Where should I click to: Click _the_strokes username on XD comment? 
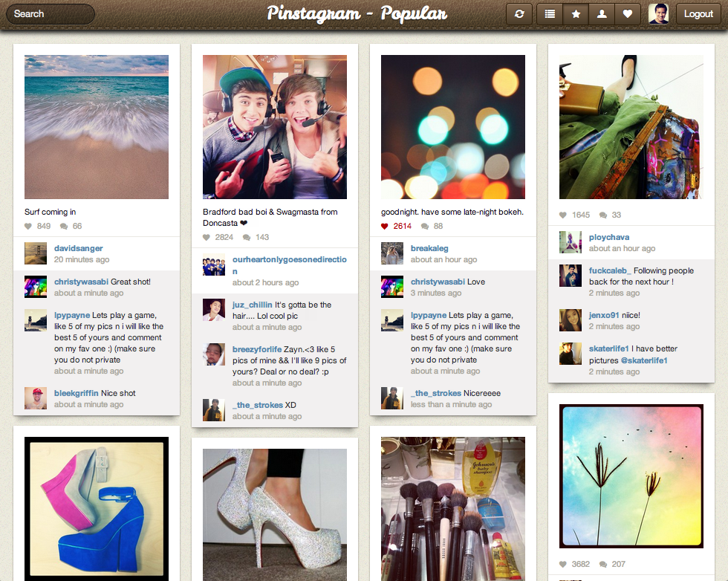click(x=258, y=406)
